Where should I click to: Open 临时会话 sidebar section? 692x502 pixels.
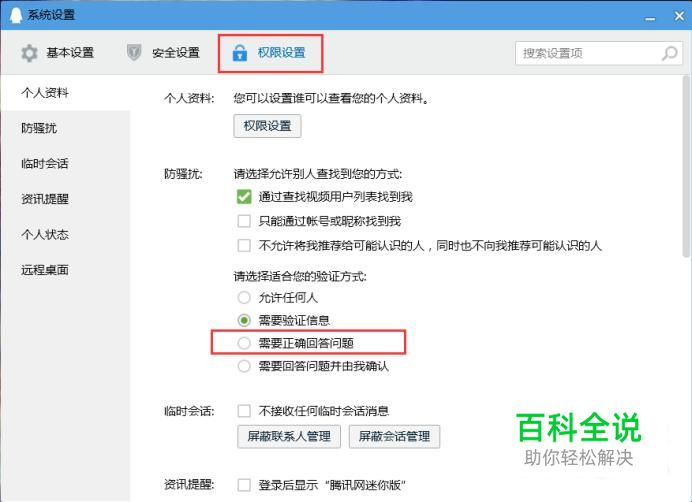point(65,163)
